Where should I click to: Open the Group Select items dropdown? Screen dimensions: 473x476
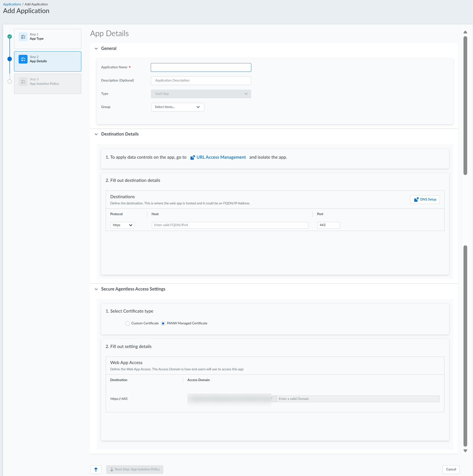point(178,107)
